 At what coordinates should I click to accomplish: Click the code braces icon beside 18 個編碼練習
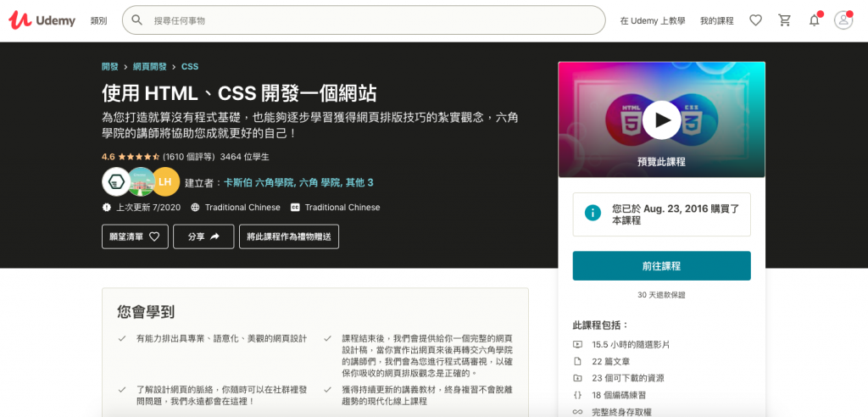pyautogui.click(x=577, y=396)
